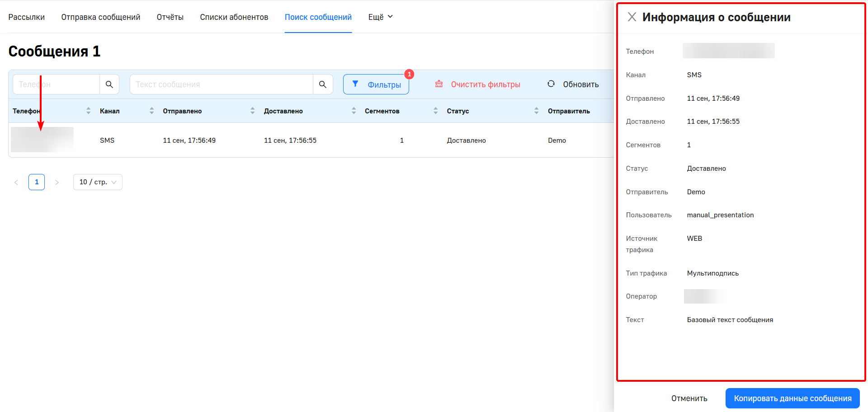868x412 pixels.
Task: Clear filters with Очистить фильтры
Action: coord(478,84)
